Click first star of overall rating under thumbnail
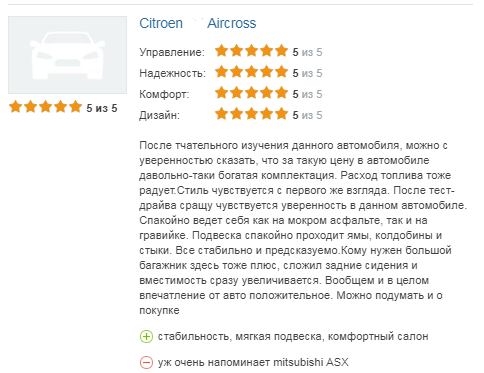This screenshot has height=373, width=484. coord(15,107)
